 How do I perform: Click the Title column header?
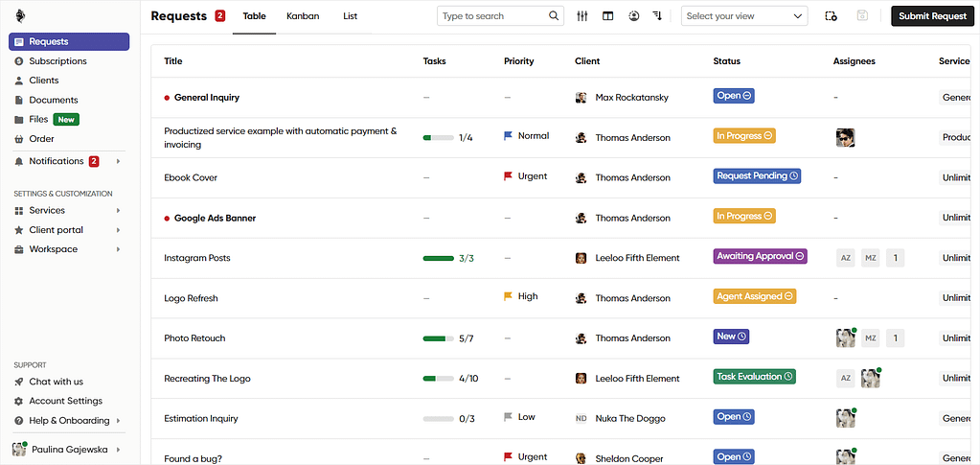click(173, 61)
